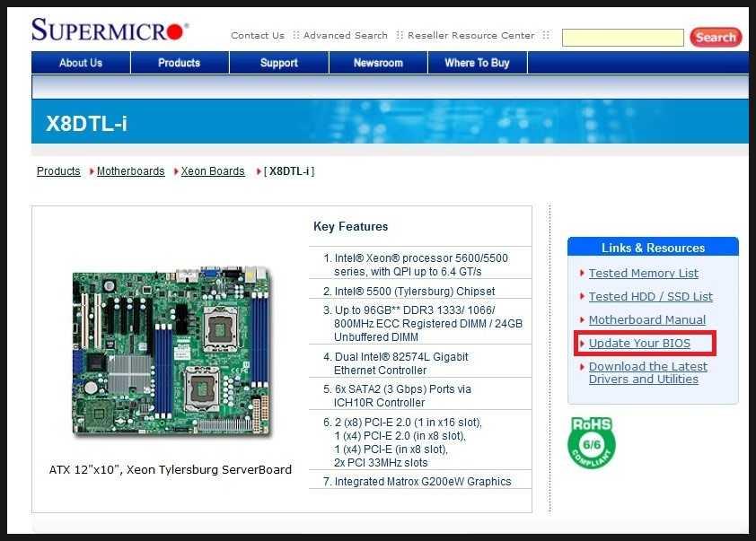The image size is (756, 541).
Task: Click the Key Features heading
Action: pyautogui.click(x=350, y=226)
